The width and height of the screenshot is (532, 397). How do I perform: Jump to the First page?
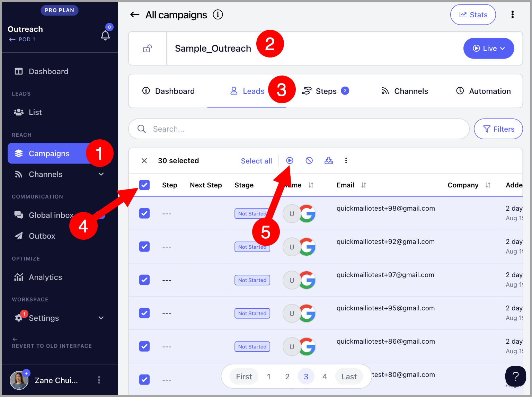(244, 377)
